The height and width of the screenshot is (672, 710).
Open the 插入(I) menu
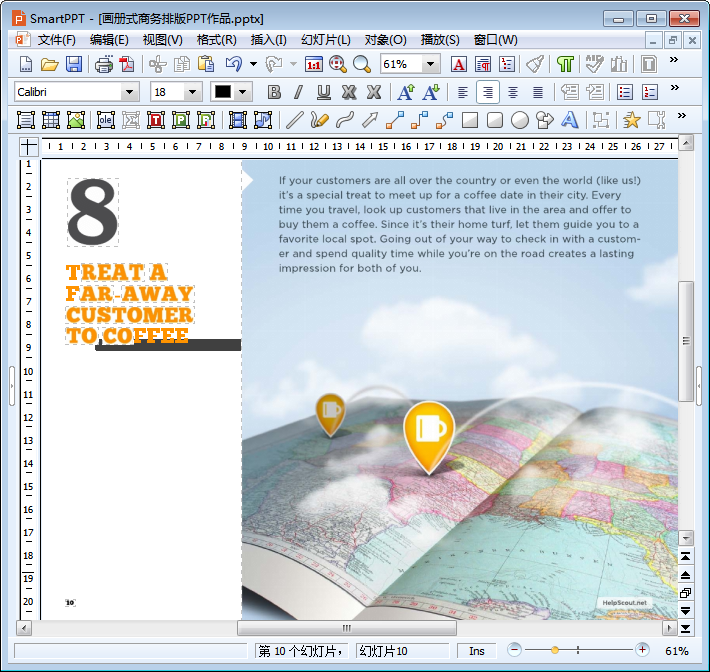268,39
